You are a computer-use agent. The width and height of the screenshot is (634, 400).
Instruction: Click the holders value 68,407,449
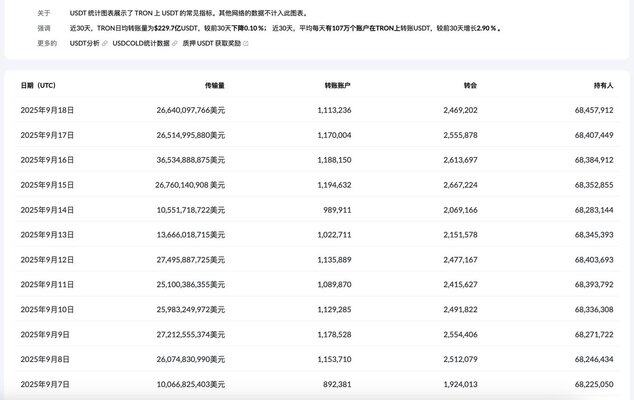coord(594,135)
